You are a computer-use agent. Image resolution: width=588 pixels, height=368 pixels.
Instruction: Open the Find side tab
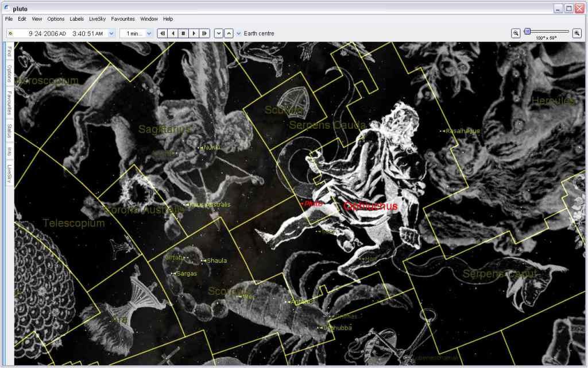click(9, 51)
